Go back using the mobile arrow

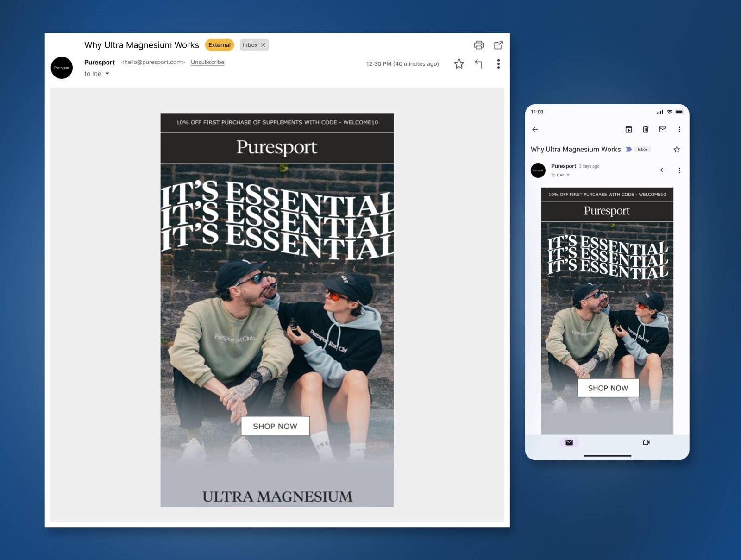pos(535,130)
